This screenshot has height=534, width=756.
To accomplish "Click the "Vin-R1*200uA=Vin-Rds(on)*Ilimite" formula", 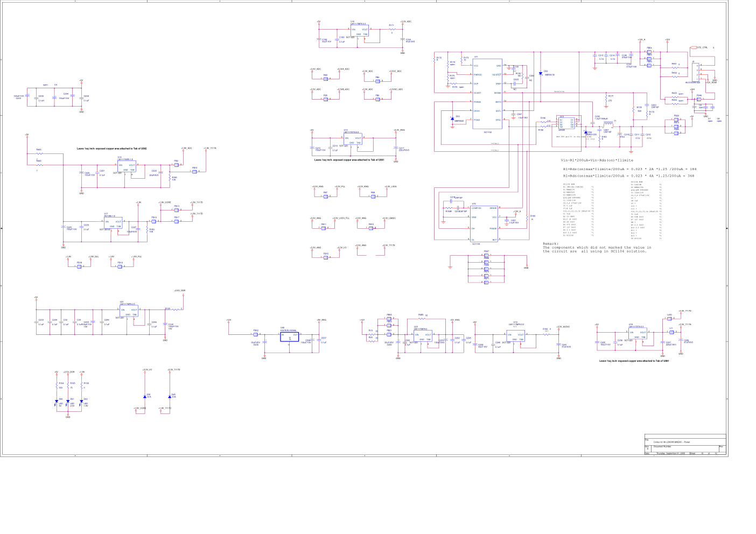I will pyautogui.click(x=597, y=160).
